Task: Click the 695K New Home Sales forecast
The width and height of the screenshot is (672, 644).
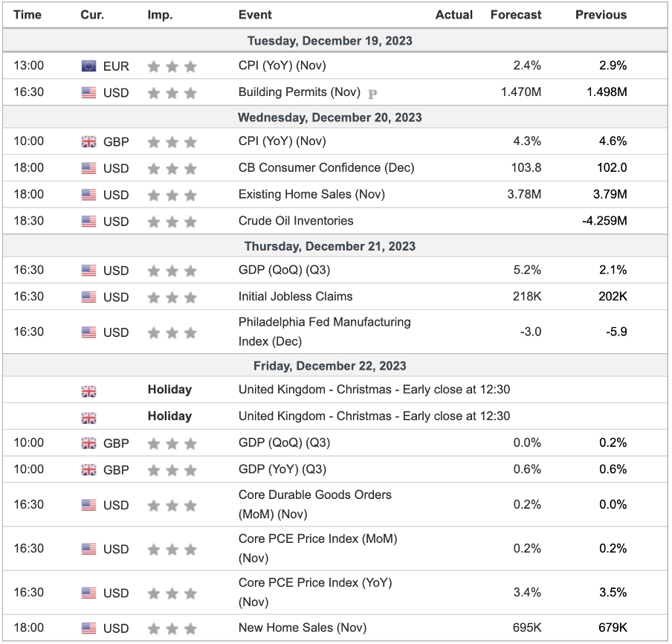Action: pyautogui.click(x=527, y=628)
